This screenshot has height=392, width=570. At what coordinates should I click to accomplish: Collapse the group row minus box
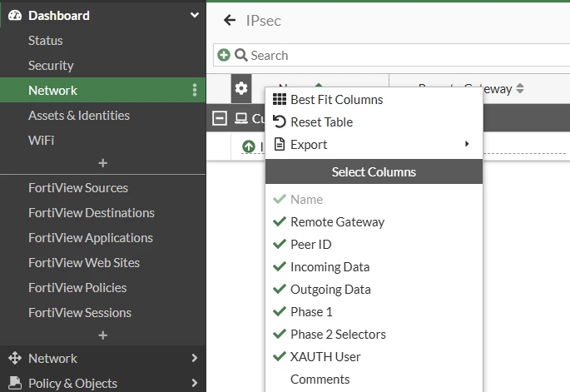(220, 118)
